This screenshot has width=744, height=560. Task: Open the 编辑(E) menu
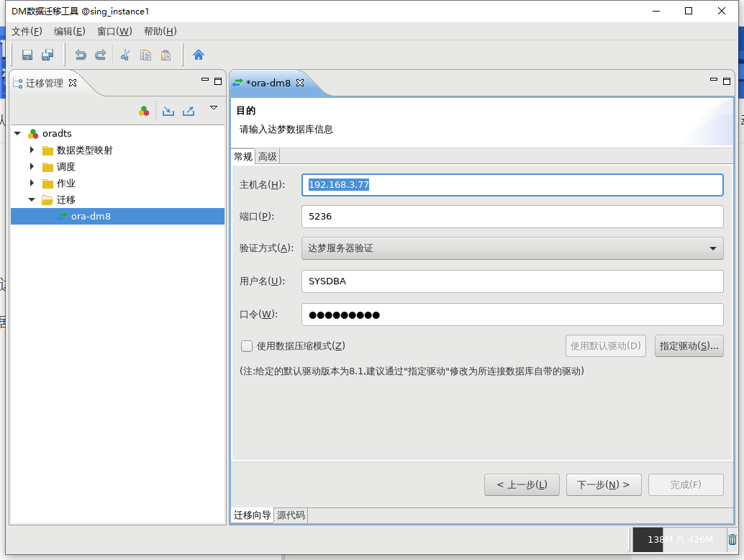click(x=69, y=32)
